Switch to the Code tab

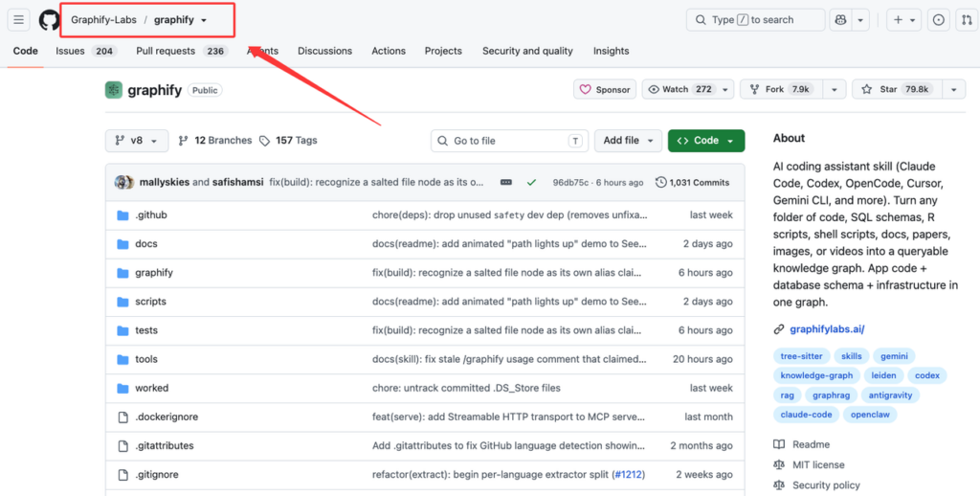(x=26, y=52)
